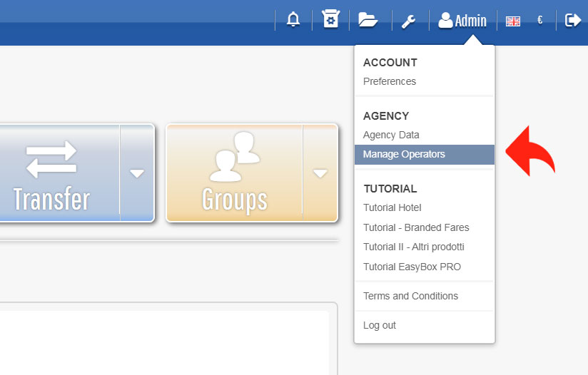Open the wrench tools icon
This screenshot has height=375, width=588.
(408, 21)
